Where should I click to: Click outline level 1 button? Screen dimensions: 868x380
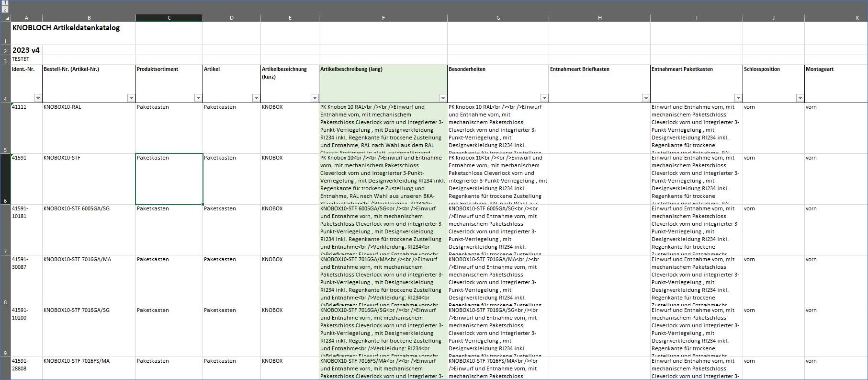pos(5,3)
